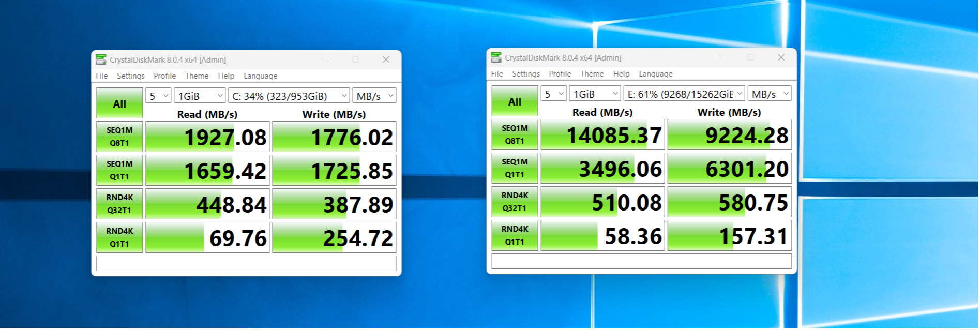Start RND4K Q1T1 test in left window
Viewport: 980px width, 330px height.
point(119,237)
